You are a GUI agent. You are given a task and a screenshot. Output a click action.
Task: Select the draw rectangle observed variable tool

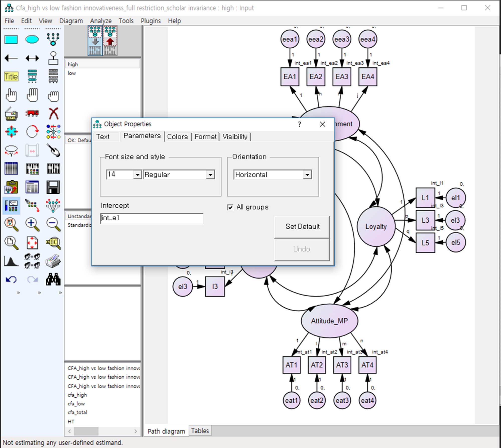coord(11,39)
